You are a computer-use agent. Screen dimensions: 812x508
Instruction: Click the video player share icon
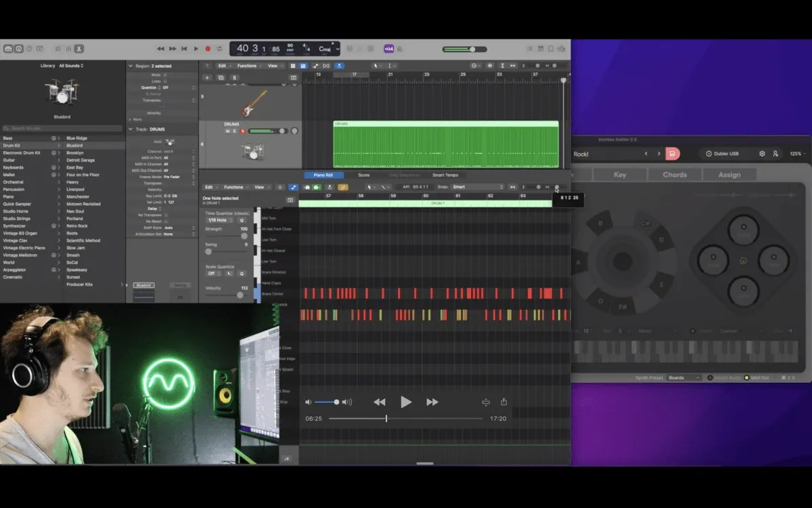pos(503,402)
